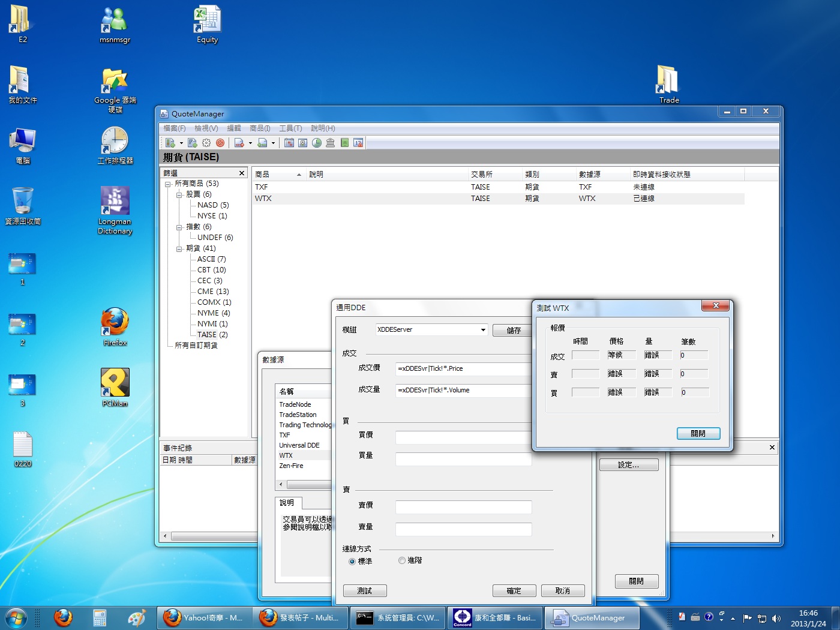The width and height of the screenshot is (840, 630).
Task: Select the 標準 connection radio button
Action: point(352,562)
